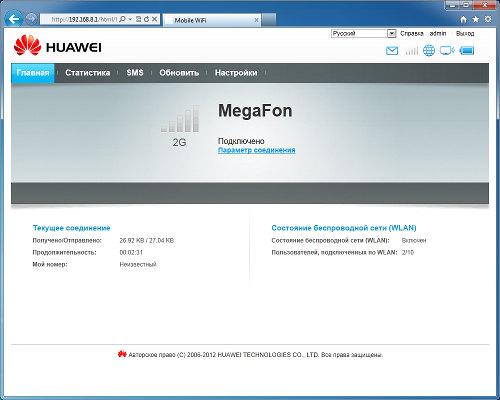Click the MegaFon operator name

coord(255,111)
